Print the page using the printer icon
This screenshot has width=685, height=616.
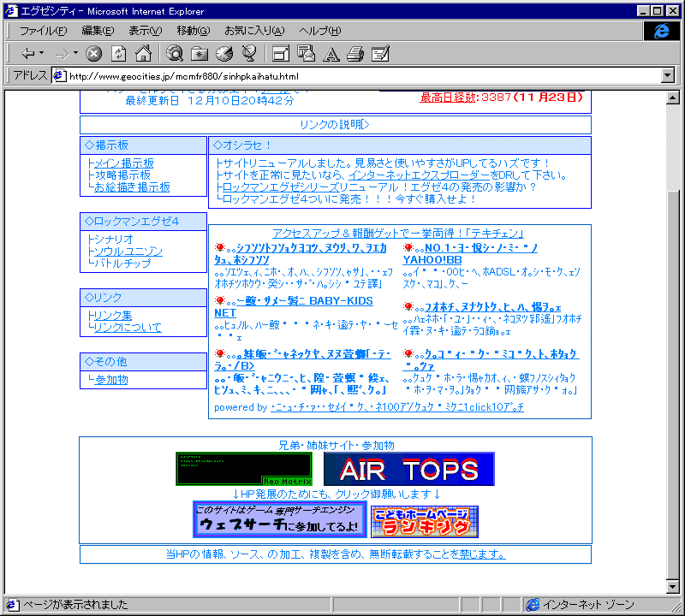click(355, 54)
